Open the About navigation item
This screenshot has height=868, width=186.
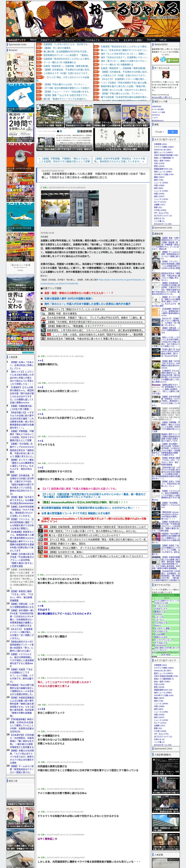click(33, 40)
